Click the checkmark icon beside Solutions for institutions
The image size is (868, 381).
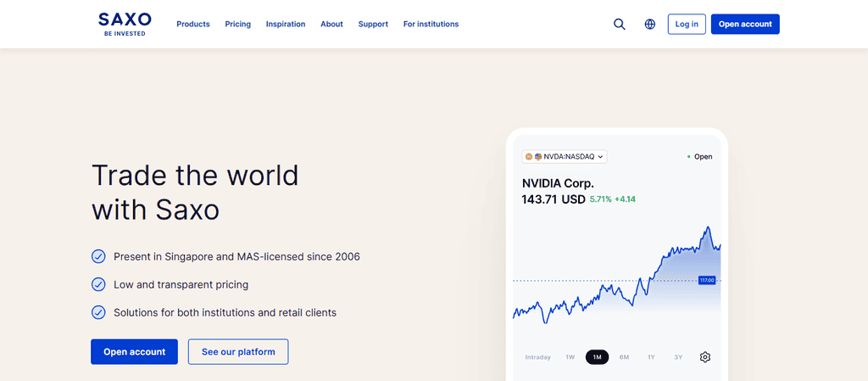[98, 312]
